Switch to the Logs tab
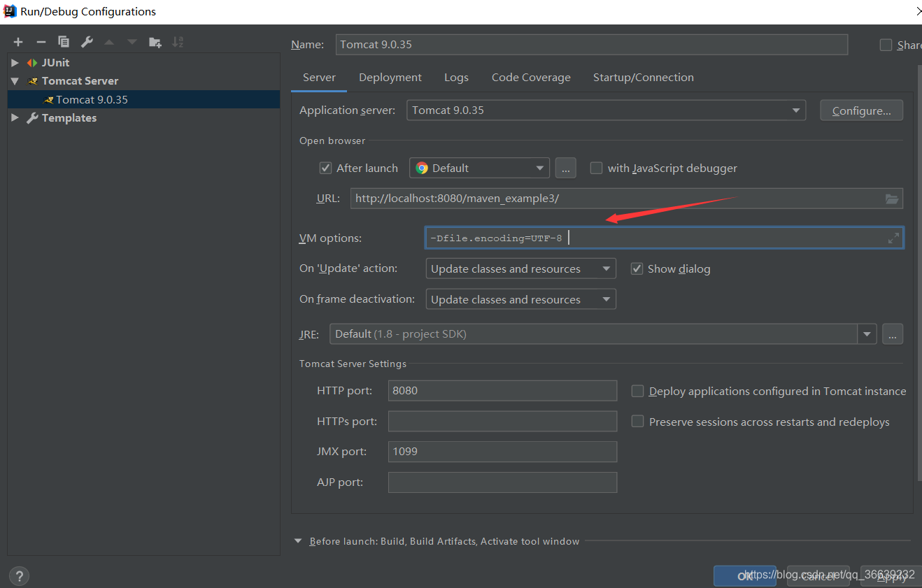This screenshot has width=922, height=588. [456, 78]
